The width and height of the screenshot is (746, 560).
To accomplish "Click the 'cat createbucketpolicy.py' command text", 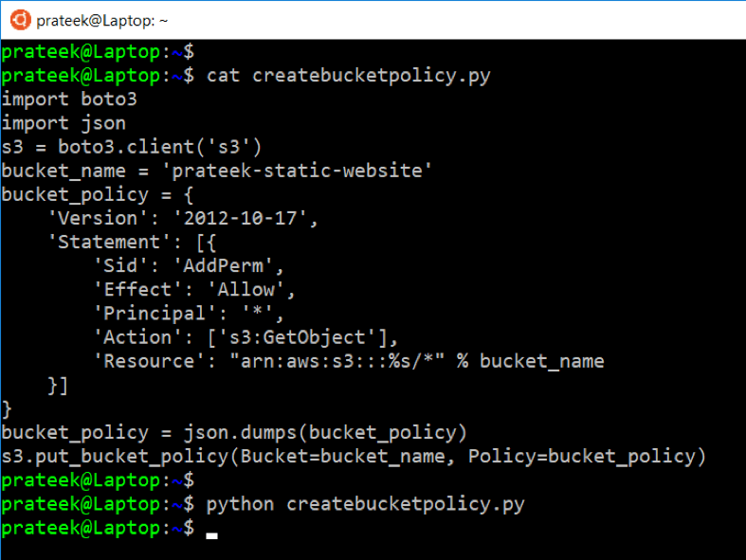I will pos(348,76).
